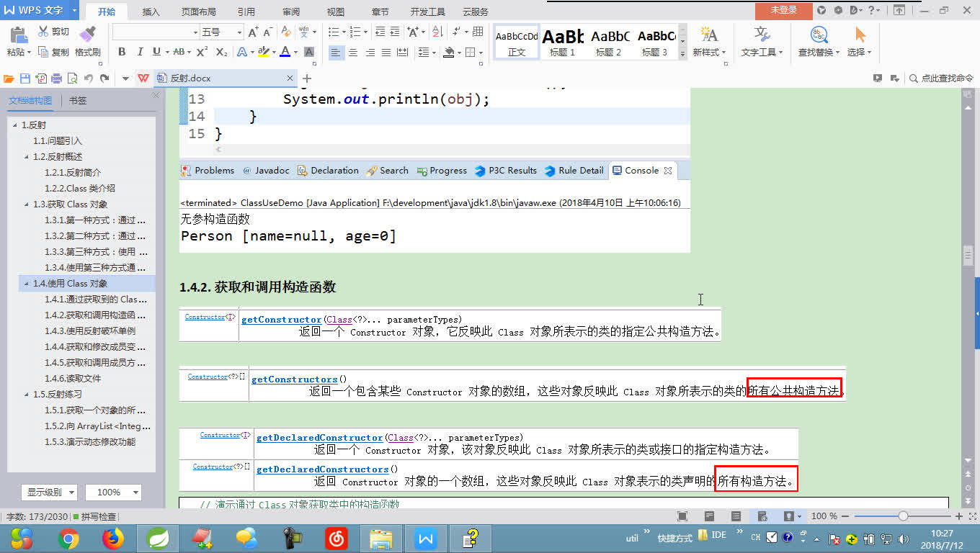Print the document with printer icon
The width and height of the screenshot is (980, 553).
(x=56, y=78)
